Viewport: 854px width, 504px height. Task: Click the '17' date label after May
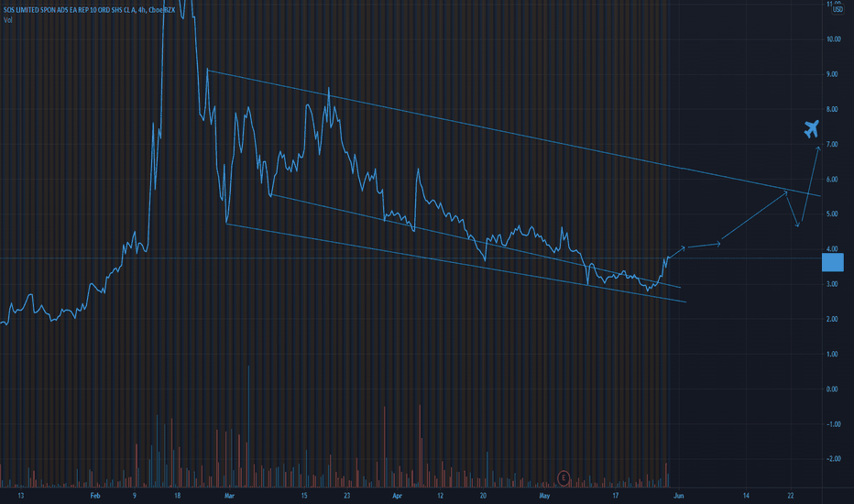[x=616, y=496]
